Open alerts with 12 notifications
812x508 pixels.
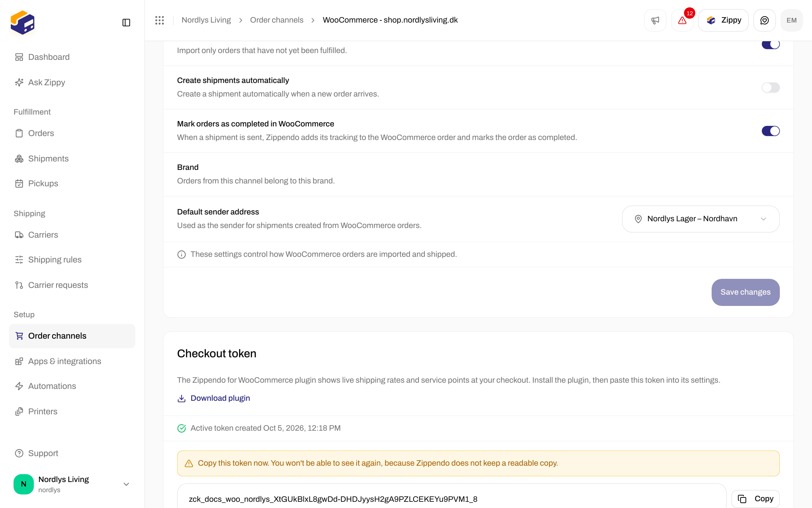682,20
